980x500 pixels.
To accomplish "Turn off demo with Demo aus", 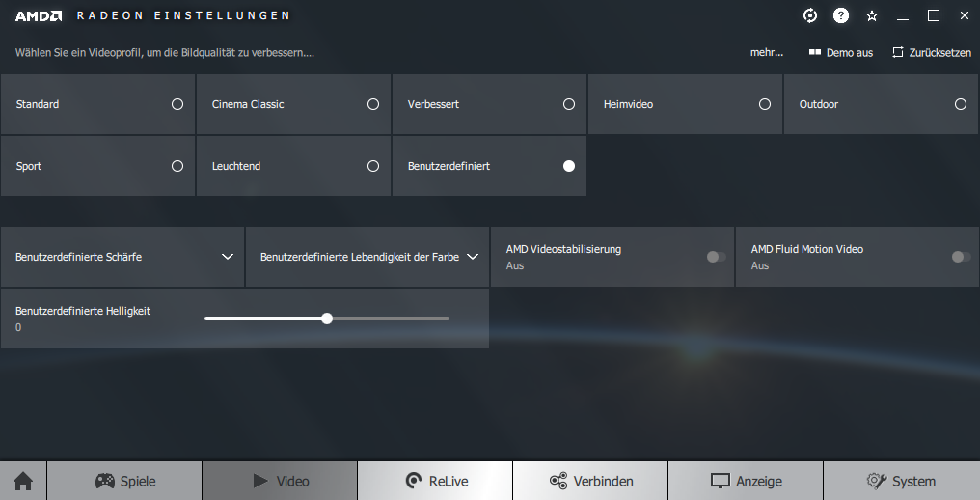I will (x=841, y=52).
